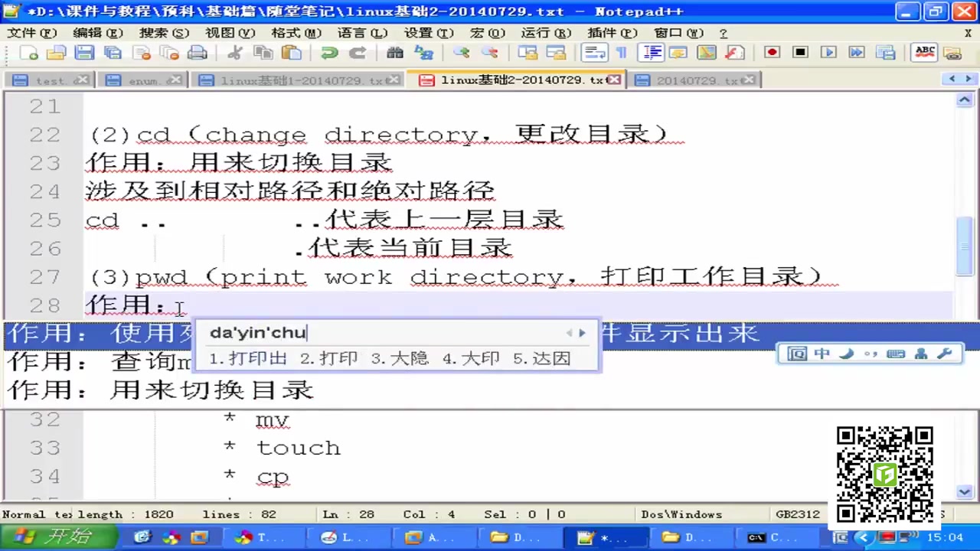Image resolution: width=980 pixels, height=551 pixels.
Task: Open the 插件(P) menu
Action: (x=612, y=33)
